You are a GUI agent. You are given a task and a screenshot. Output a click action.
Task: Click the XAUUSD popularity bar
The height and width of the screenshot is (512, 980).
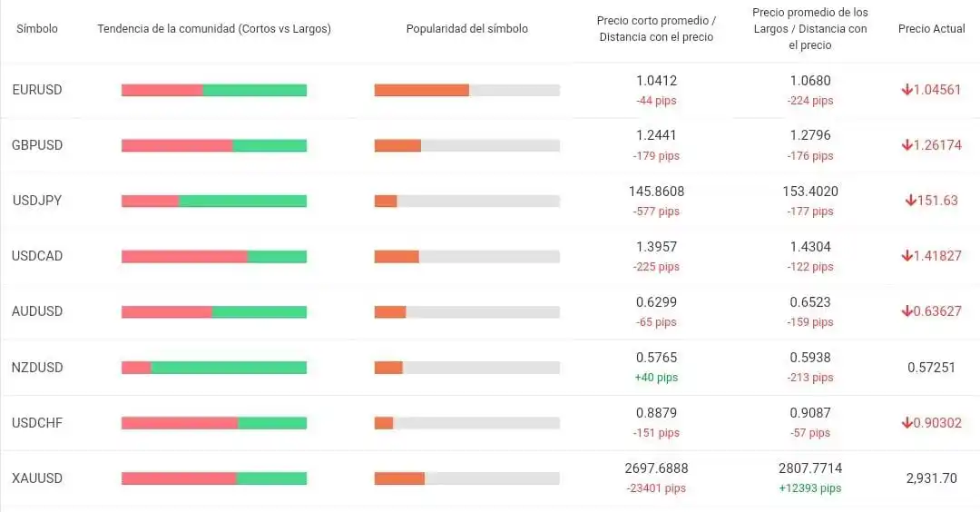(466, 478)
